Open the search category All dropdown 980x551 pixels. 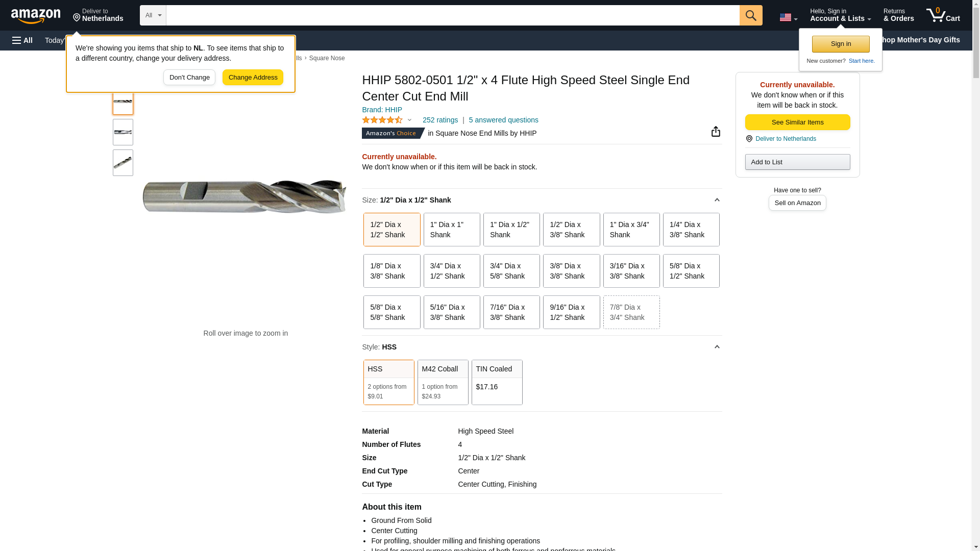153,15
